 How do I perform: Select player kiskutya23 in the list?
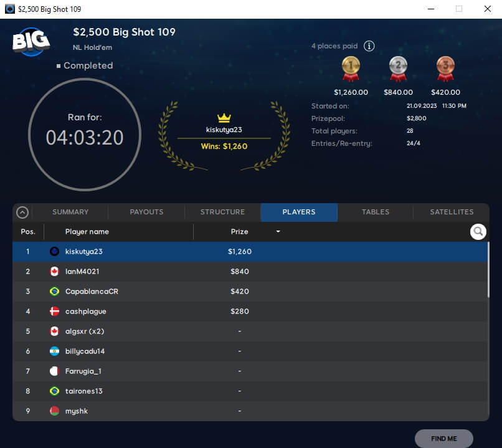(250, 251)
